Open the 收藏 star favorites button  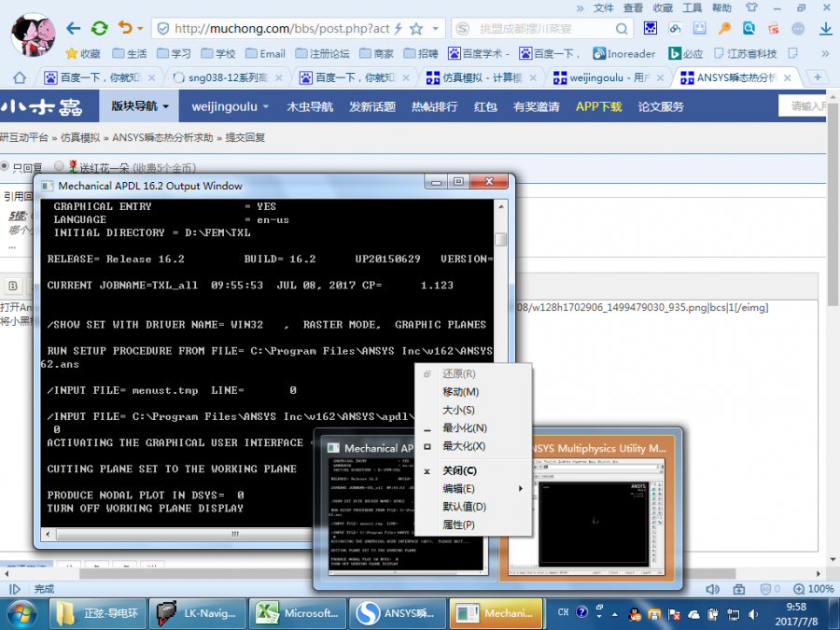click(x=83, y=53)
